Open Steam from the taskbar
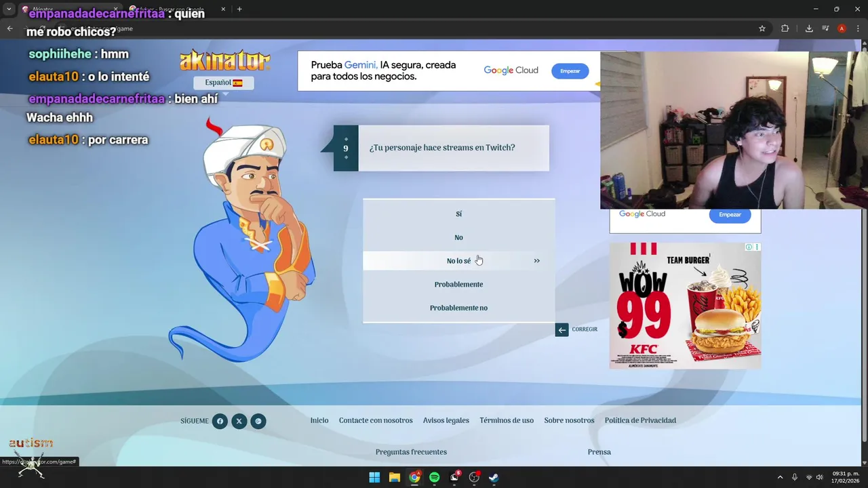Screen dimensions: 868x488 pyautogui.click(x=494, y=477)
